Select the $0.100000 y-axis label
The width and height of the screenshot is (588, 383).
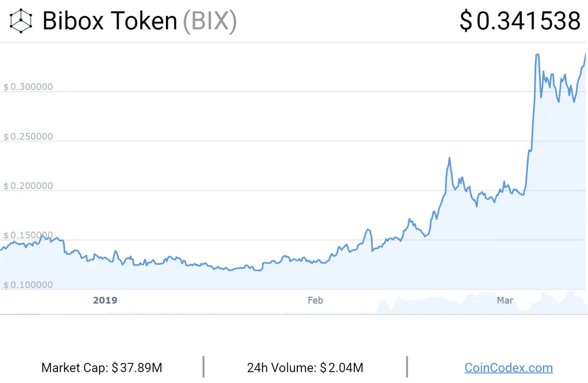pos(28,285)
